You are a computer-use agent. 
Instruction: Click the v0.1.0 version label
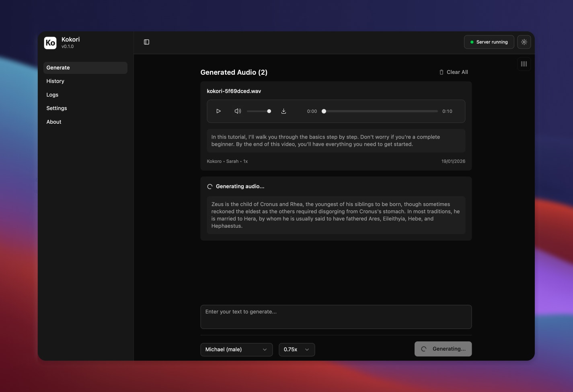pos(68,47)
